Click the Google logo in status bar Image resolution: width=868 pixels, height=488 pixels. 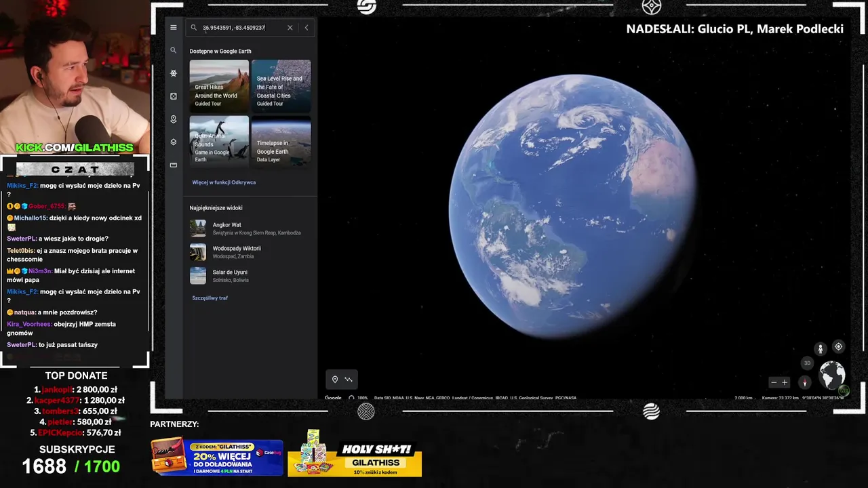coord(333,398)
